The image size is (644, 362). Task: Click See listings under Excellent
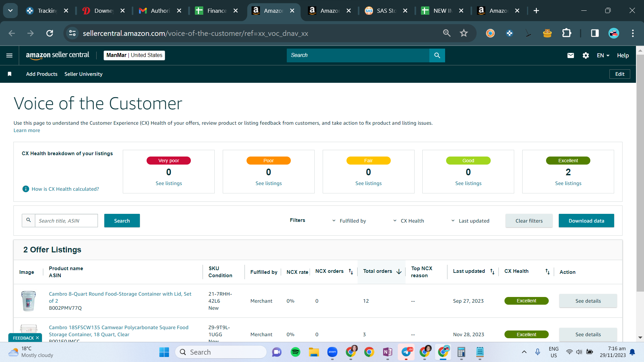tap(568, 183)
